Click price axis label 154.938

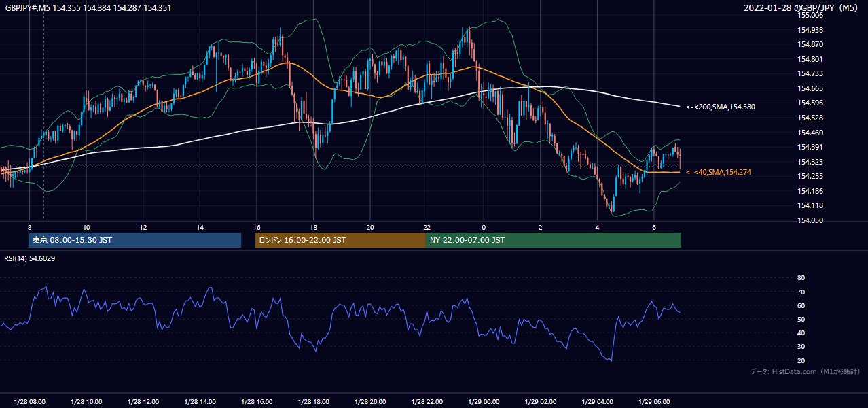click(x=810, y=30)
